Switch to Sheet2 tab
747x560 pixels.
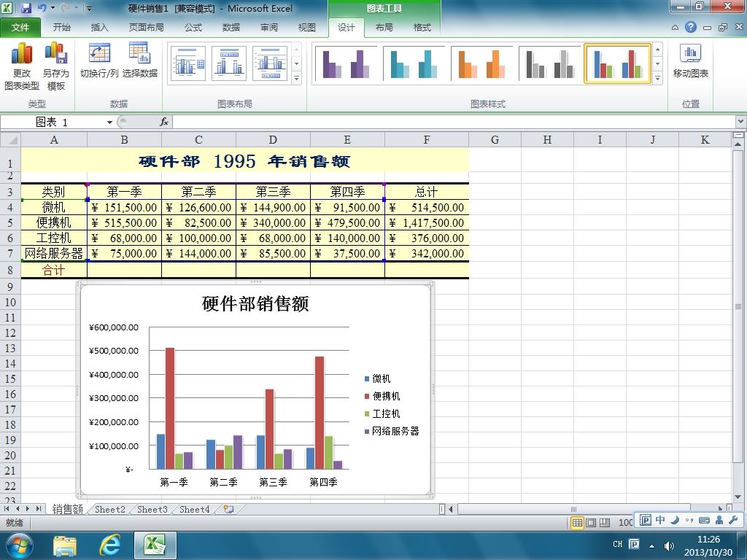(x=110, y=510)
